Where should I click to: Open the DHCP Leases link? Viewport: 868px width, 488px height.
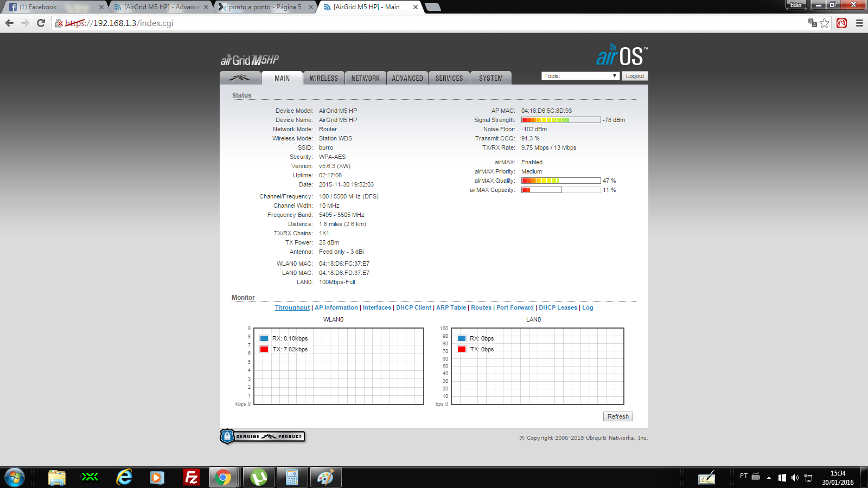(x=558, y=307)
